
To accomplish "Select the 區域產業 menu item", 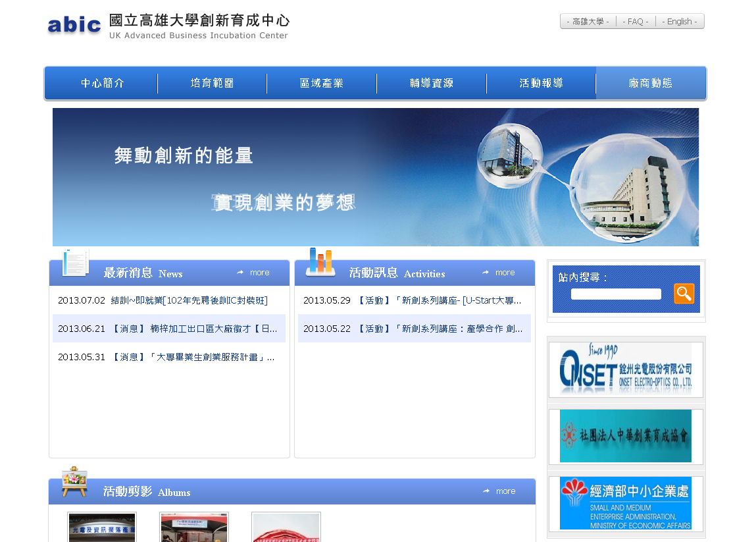I will pyautogui.click(x=322, y=84).
